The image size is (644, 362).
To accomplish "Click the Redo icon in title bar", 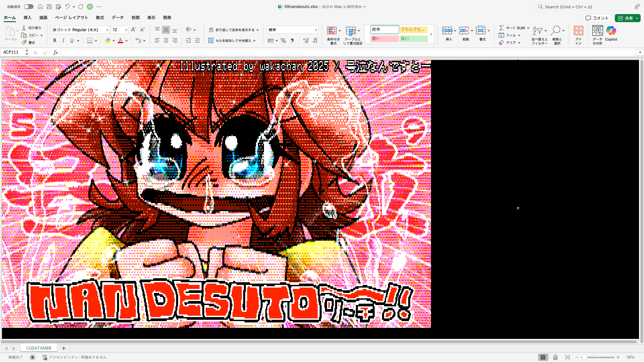I will click(81, 7).
